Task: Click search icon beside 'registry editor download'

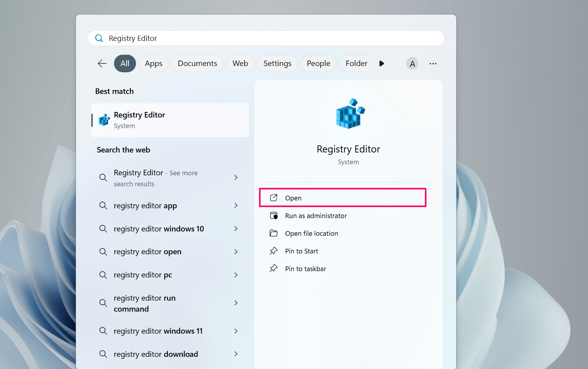Action: tap(103, 354)
